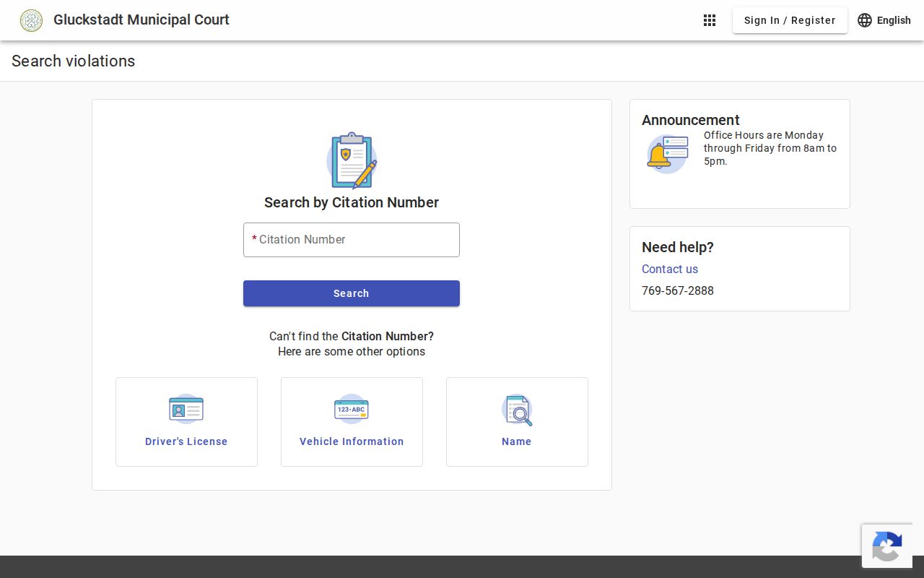Screen dimensions: 924x578
Task: Open the apps grid menu icon
Action: [710, 20]
